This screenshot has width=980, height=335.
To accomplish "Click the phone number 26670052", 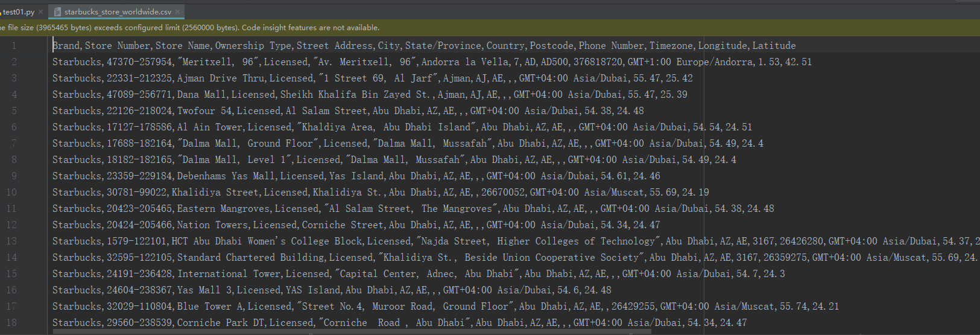I will tap(503, 193).
